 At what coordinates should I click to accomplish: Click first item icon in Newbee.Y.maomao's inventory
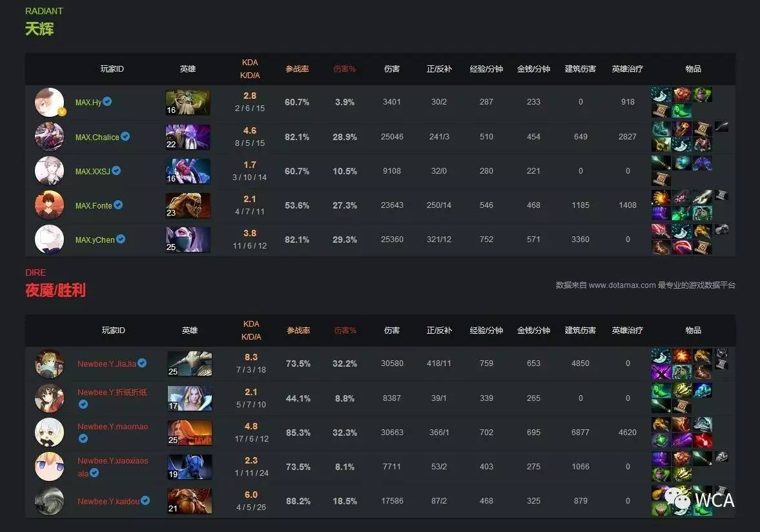point(661,424)
